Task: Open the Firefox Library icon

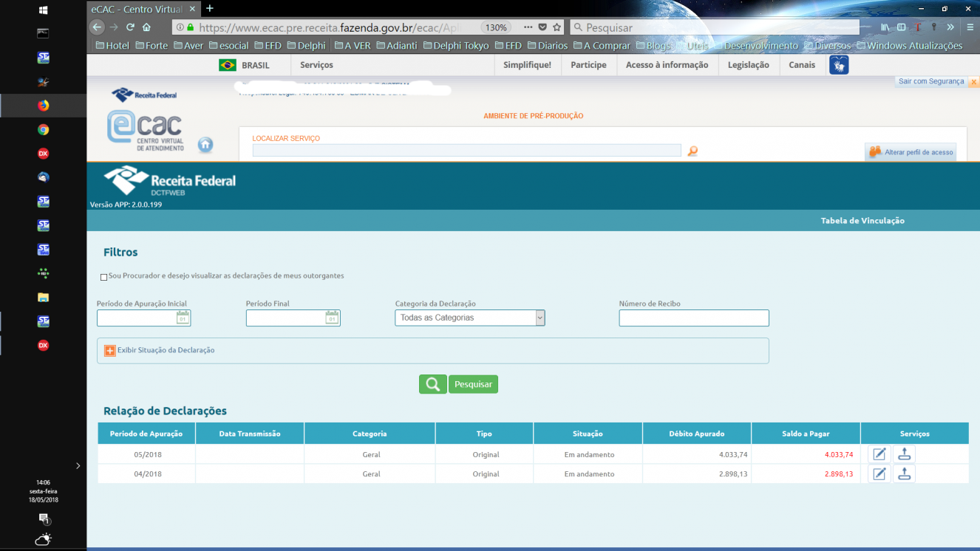Action: pos(885,27)
